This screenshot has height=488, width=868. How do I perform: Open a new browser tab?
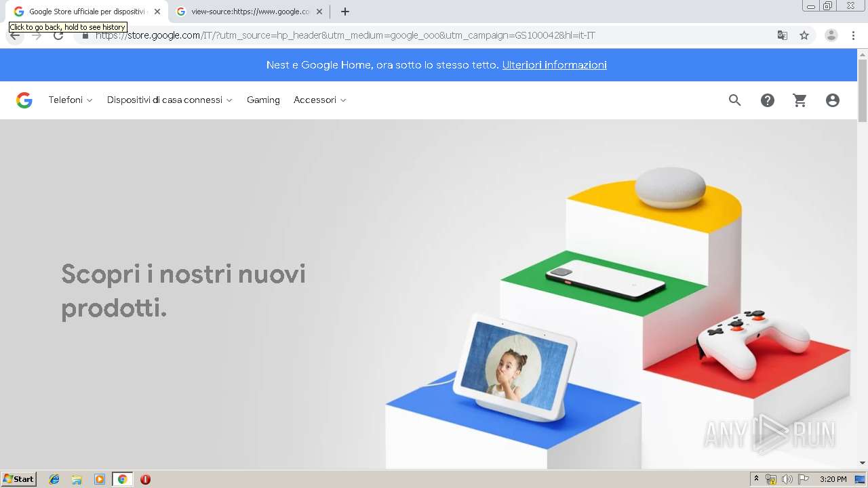pos(345,12)
